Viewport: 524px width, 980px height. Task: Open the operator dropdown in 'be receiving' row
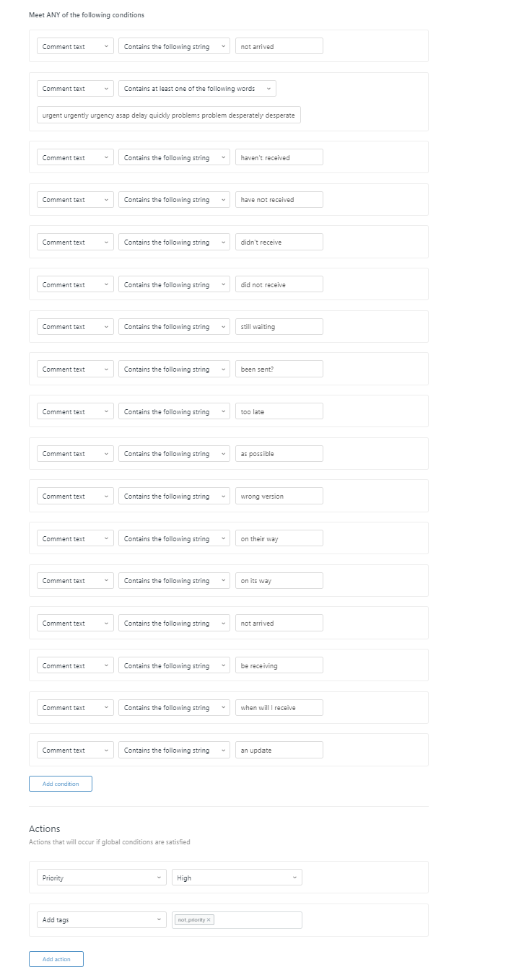click(x=174, y=665)
